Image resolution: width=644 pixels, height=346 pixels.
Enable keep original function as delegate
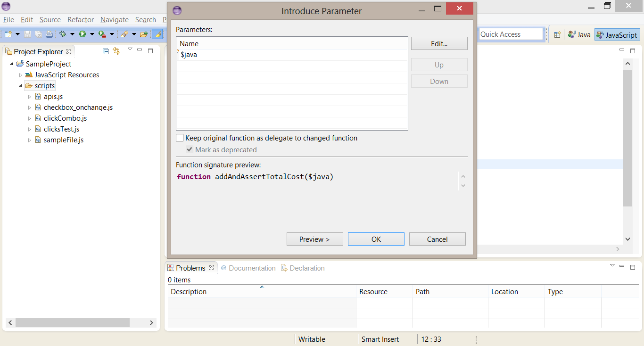coord(180,138)
